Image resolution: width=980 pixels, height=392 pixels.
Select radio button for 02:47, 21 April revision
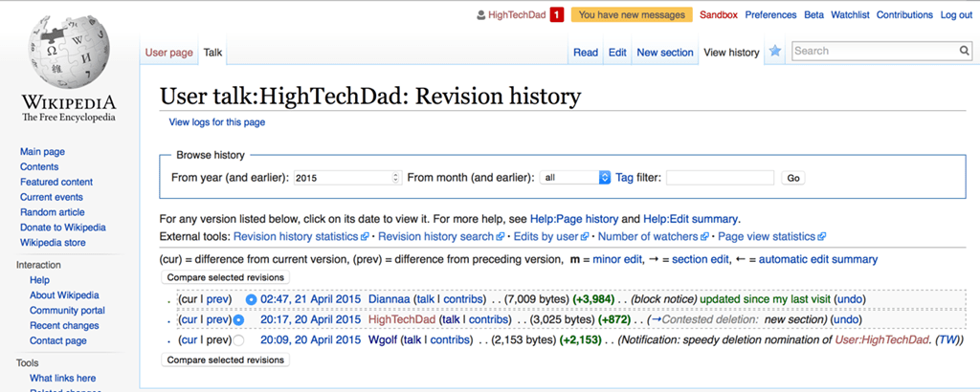click(x=252, y=299)
